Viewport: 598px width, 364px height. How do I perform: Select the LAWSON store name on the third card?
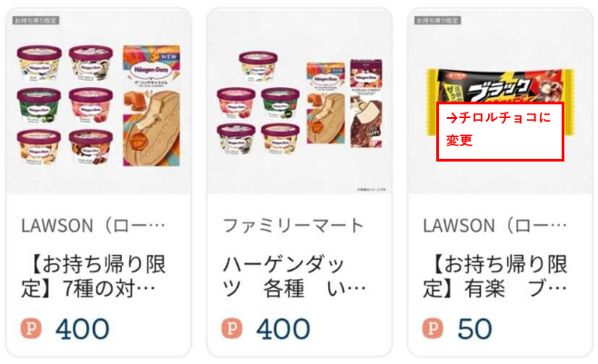click(495, 226)
